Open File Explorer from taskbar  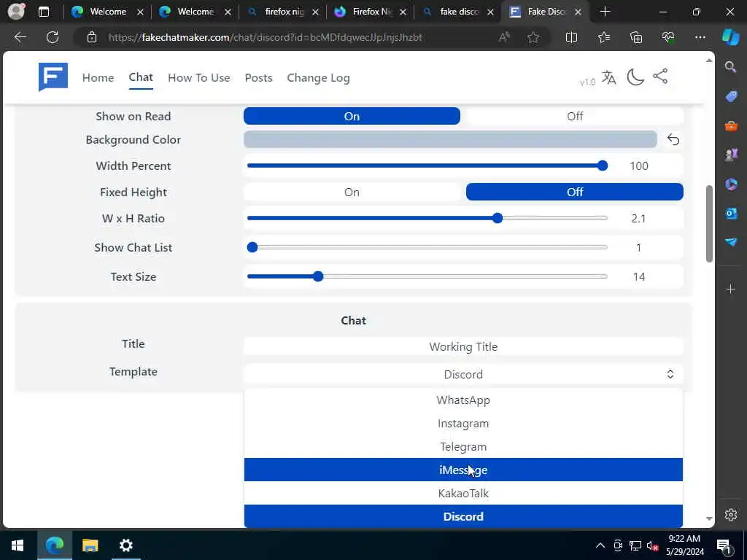(x=90, y=545)
